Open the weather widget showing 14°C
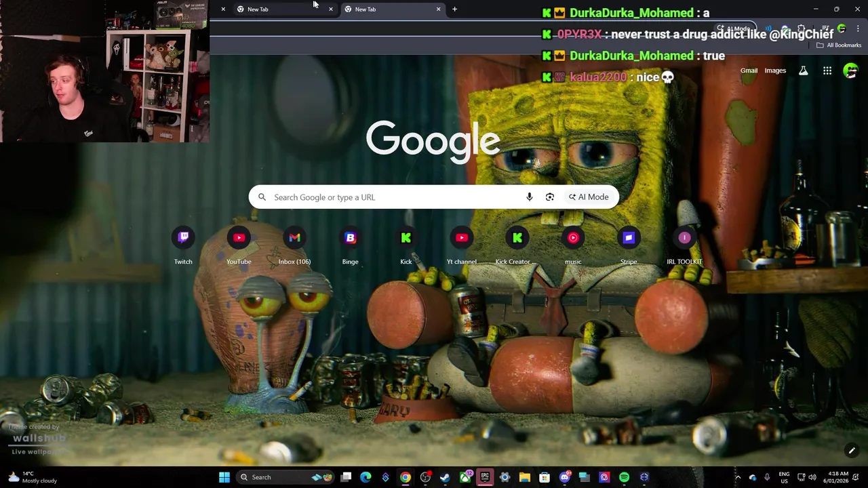The image size is (868, 488). [x=32, y=477]
